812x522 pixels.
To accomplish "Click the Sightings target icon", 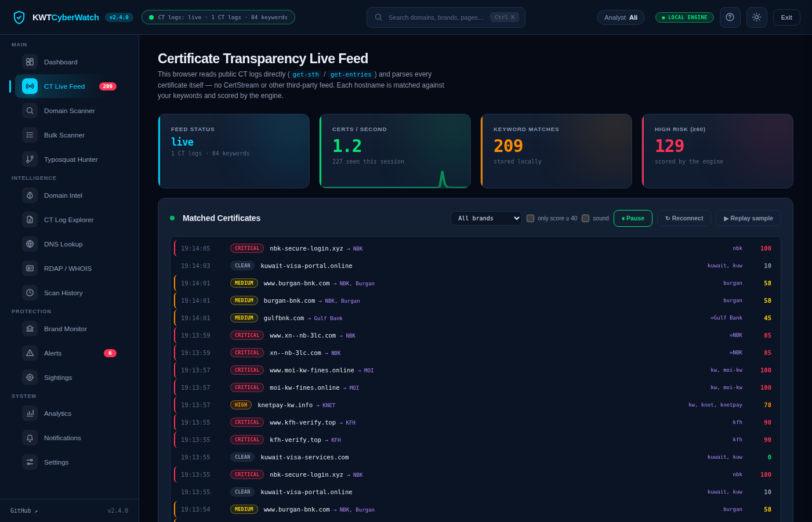I will pos(30,378).
